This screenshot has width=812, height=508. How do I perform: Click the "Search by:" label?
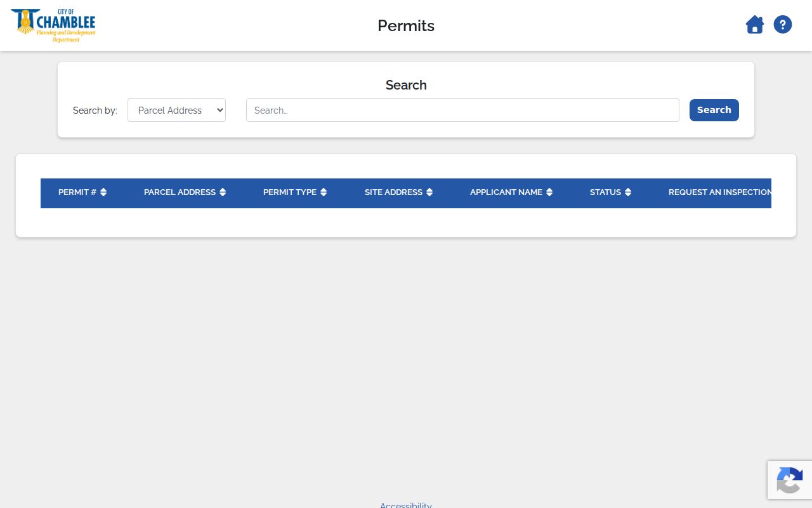click(x=95, y=110)
